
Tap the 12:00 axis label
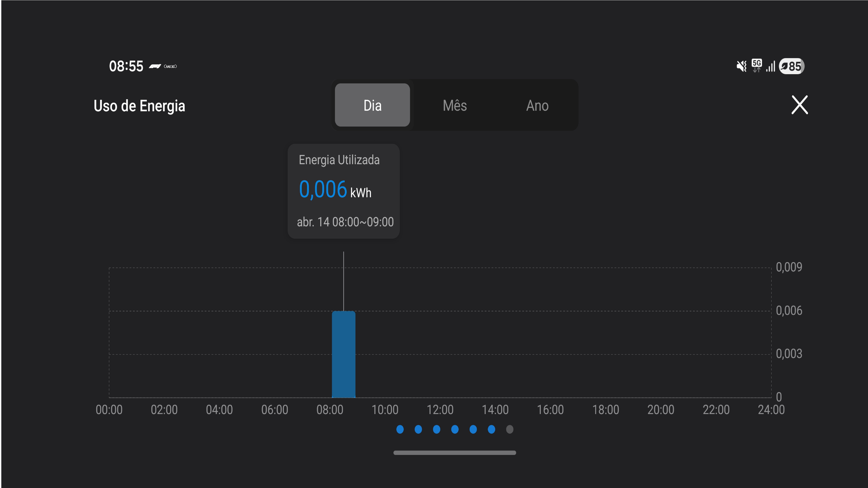[x=440, y=410]
